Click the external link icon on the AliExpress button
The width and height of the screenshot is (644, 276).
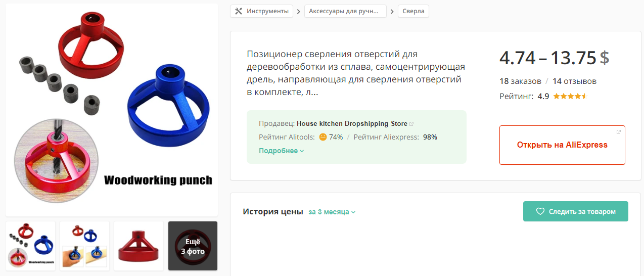pyautogui.click(x=619, y=132)
